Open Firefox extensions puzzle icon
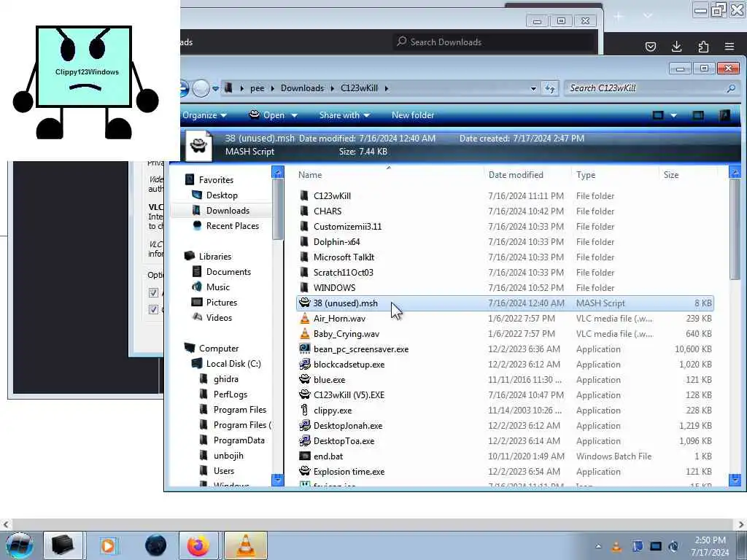 (703, 46)
